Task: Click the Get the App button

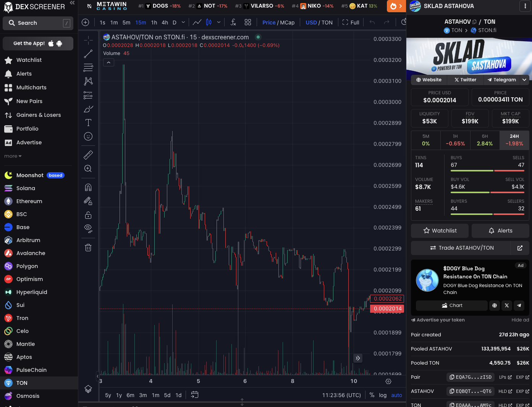Action: tap(38, 44)
